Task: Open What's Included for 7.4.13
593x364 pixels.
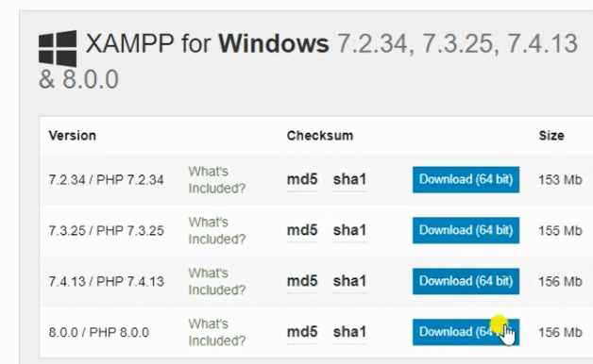Action: pos(216,282)
